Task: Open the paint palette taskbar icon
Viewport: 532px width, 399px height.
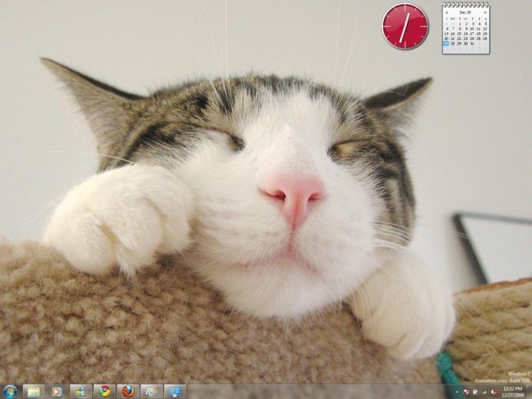Action: click(x=151, y=392)
